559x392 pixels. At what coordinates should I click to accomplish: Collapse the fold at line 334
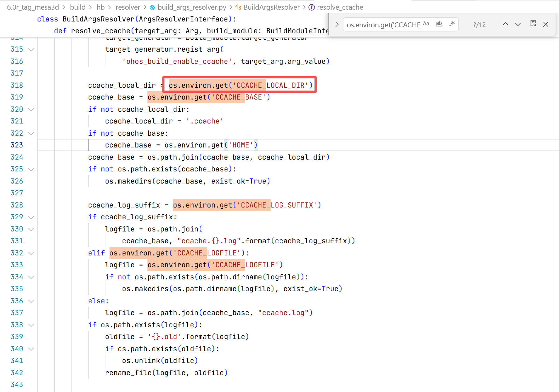click(31, 277)
